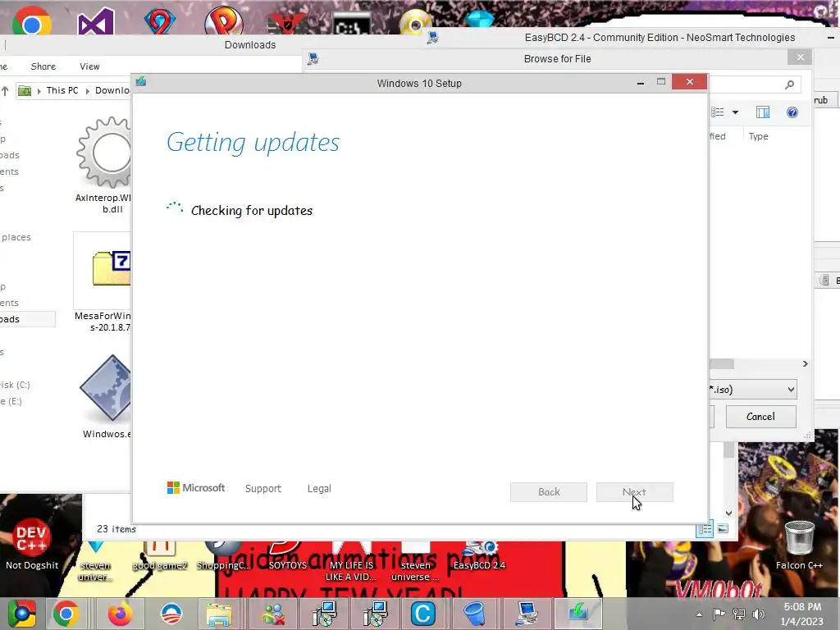Click the Back button in Windows 10 Setup
Screen dimensions: 840x630
549,492
